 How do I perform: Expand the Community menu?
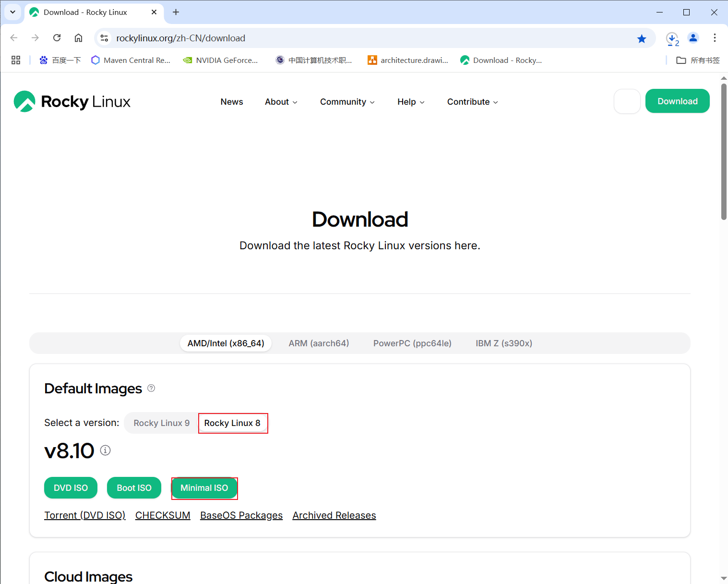click(x=347, y=102)
